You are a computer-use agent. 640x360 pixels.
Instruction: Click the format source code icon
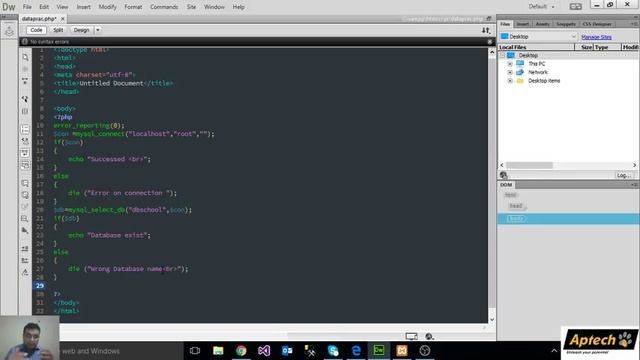[x=25, y=272]
